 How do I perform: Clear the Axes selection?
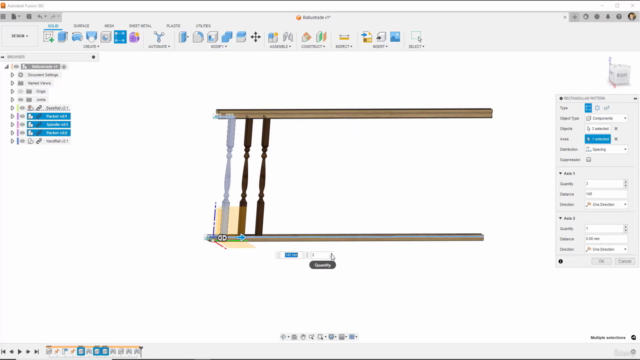(x=616, y=139)
